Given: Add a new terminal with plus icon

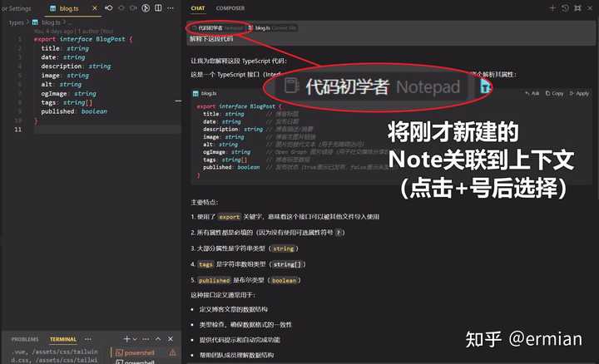Looking at the screenshot, I should coord(126,339).
